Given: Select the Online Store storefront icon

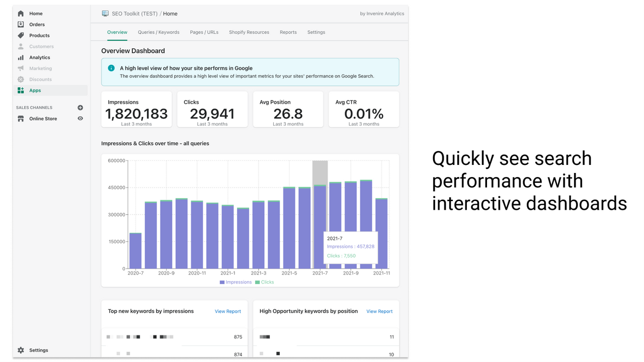Looking at the screenshot, I should click(20, 118).
